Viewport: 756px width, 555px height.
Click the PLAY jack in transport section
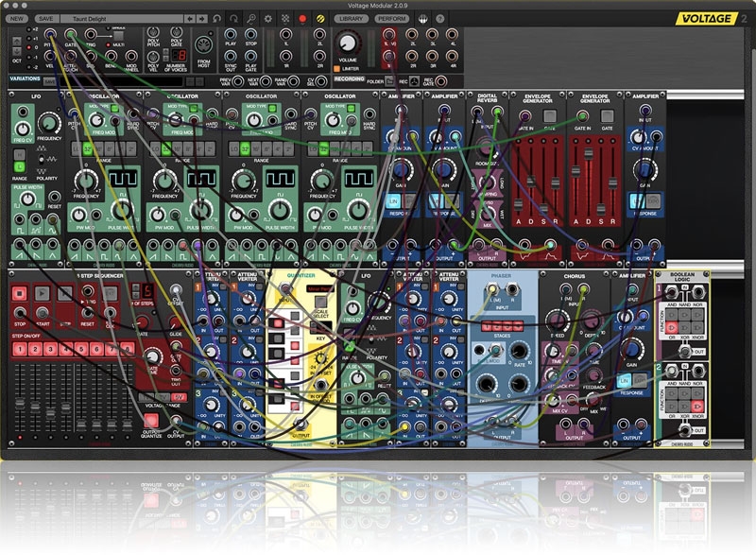[231, 34]
